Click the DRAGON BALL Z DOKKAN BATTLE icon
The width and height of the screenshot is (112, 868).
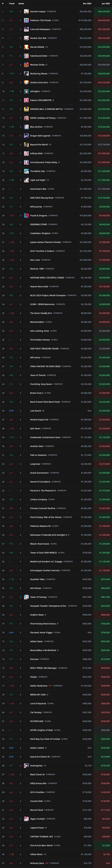(26, 109)
